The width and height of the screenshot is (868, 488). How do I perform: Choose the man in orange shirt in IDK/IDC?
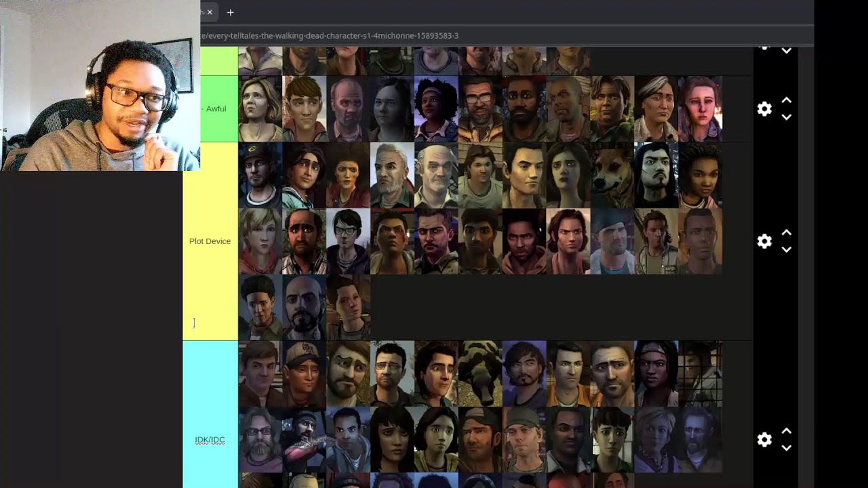(568, 373)
